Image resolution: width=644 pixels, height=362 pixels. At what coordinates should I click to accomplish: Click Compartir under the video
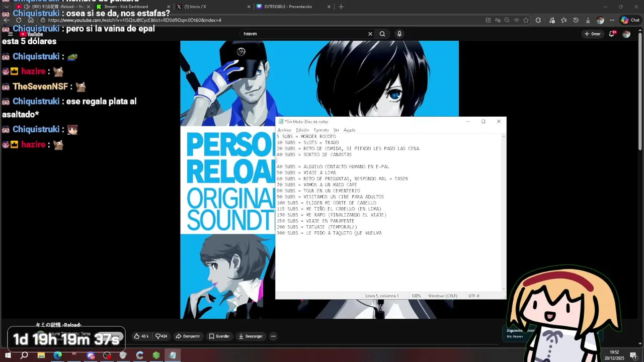[x=188, y=336]
